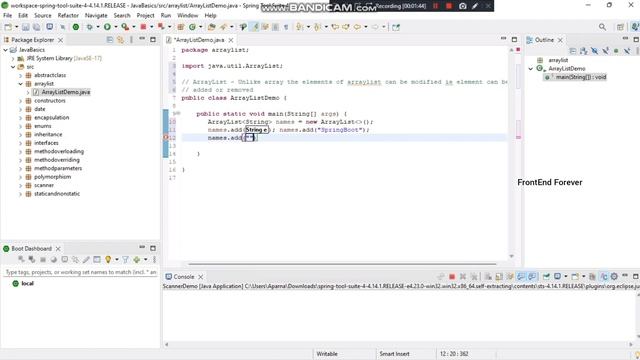Expand the JRE System Library node

point(13,58)
